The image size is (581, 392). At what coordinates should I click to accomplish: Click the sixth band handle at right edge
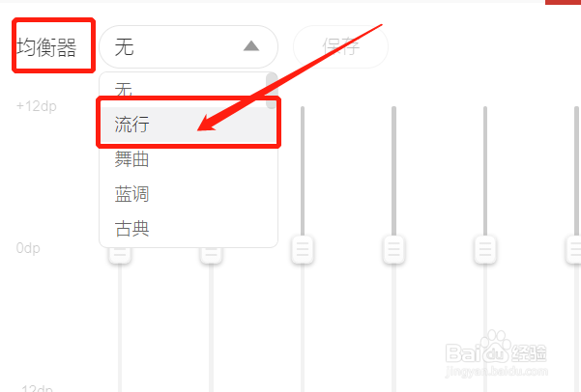coord(574,249)
